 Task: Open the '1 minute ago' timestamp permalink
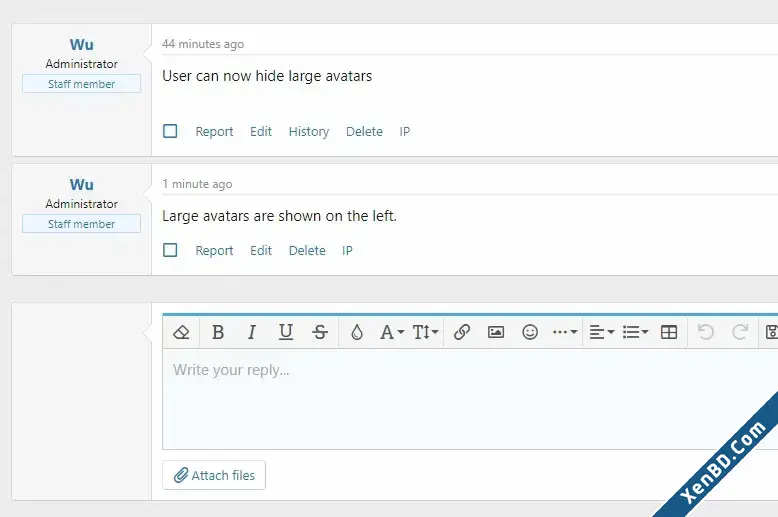197,184
